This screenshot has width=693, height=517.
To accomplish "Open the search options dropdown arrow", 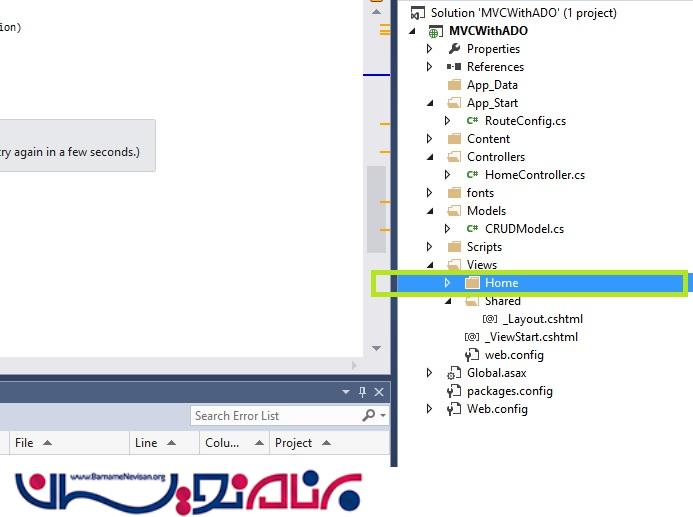I will 383,415.
